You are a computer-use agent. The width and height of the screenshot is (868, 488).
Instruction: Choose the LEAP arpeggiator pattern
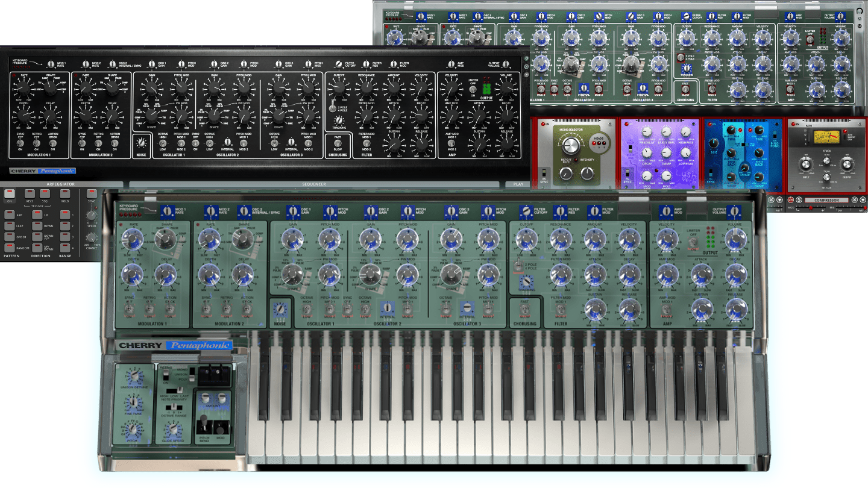[x=9, y=225]
